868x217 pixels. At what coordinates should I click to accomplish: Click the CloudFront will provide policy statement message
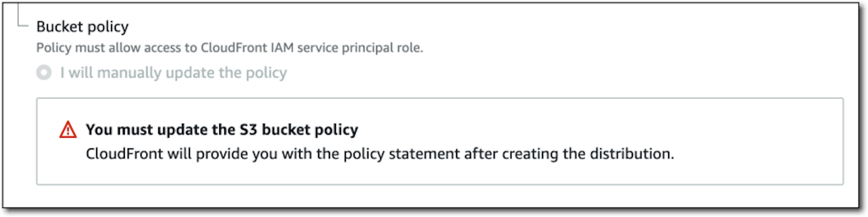[x=380, y=154]
